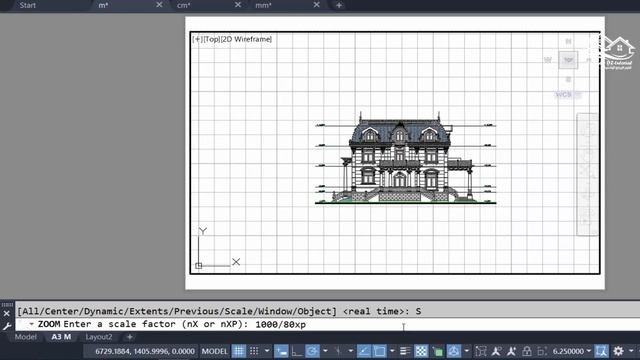Toggle the drawing grid display icon
Viewport: 640px width, 360px height.
click(x=239, y=351)
